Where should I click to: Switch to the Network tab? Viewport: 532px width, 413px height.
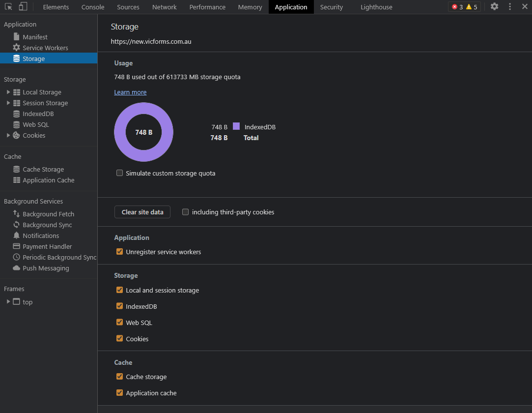pos(164,7)
